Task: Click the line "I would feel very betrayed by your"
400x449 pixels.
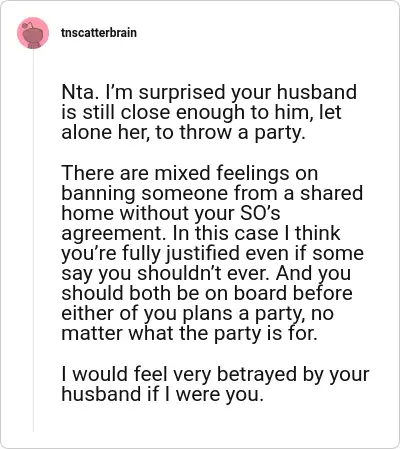Action: tap(215, 375)
